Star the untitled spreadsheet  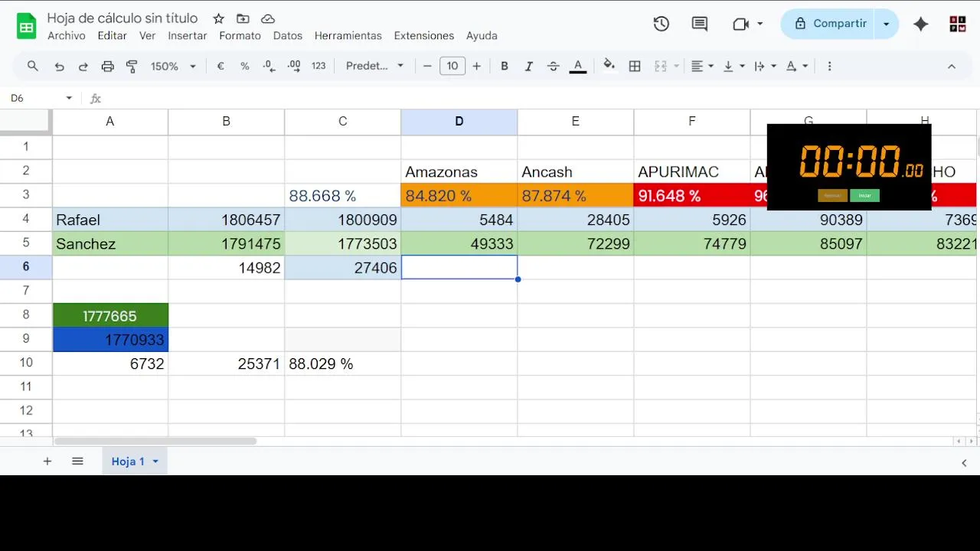(219, 18)
